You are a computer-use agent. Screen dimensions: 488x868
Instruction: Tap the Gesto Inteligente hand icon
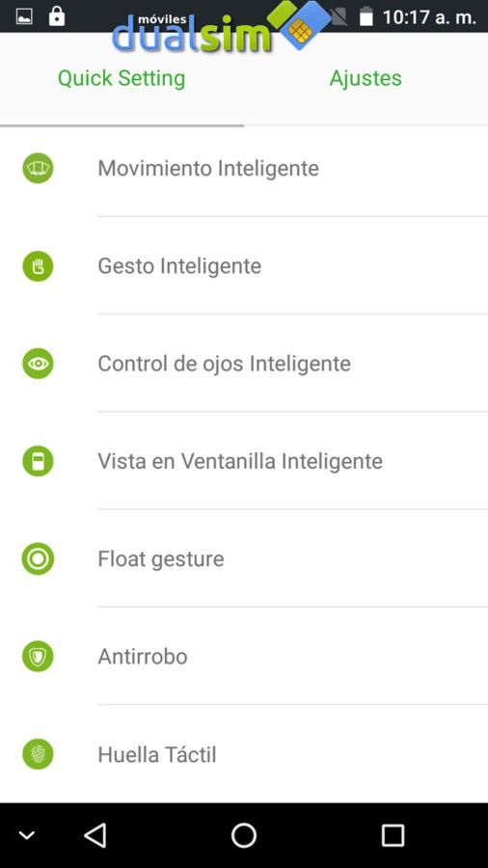point(38,266)
